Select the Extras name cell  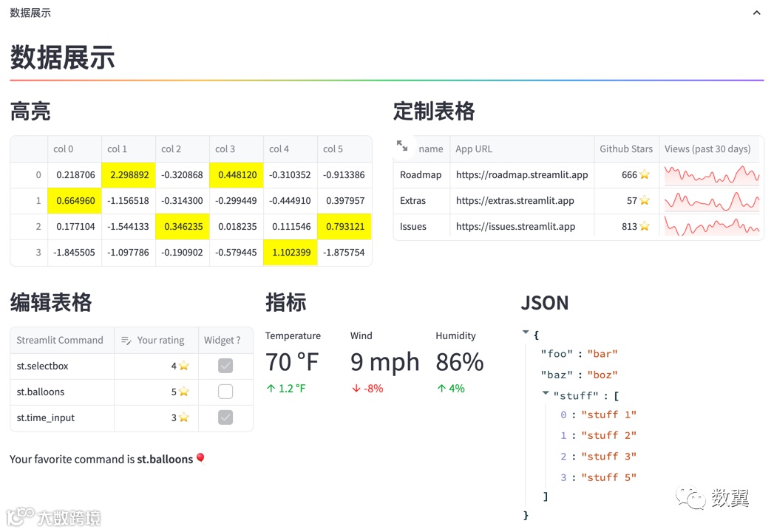[x=421, y=200]
